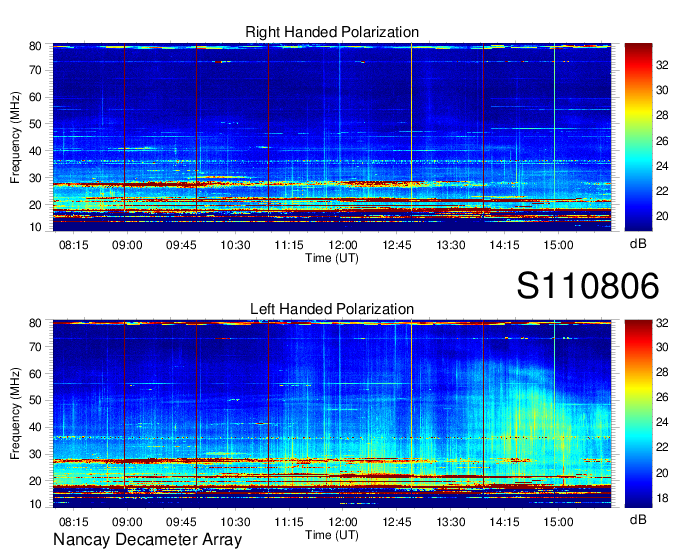Viewport: 680px width, 552px height.
Task: Click the 20 MHz tick on Left Handed plot
Action: 35,481
